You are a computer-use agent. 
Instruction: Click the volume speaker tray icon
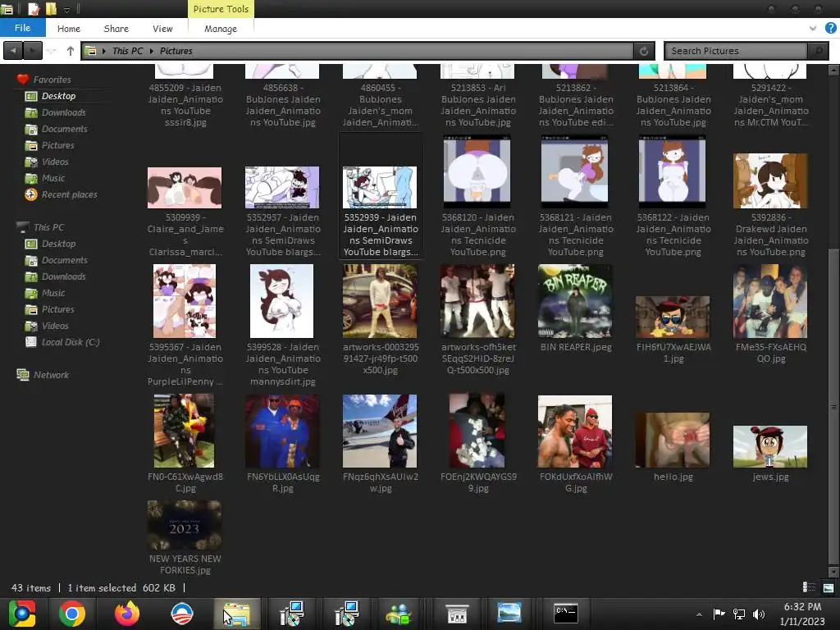759,614
